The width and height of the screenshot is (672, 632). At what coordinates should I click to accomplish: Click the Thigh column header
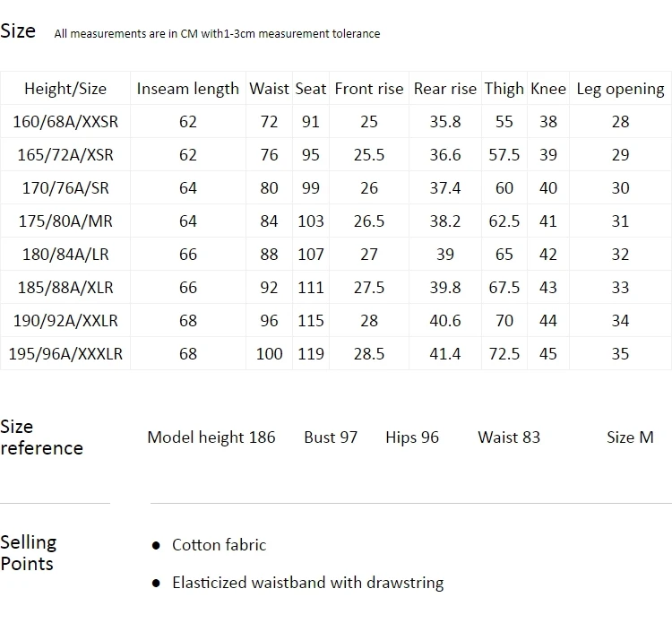click(x=504, y=89)
